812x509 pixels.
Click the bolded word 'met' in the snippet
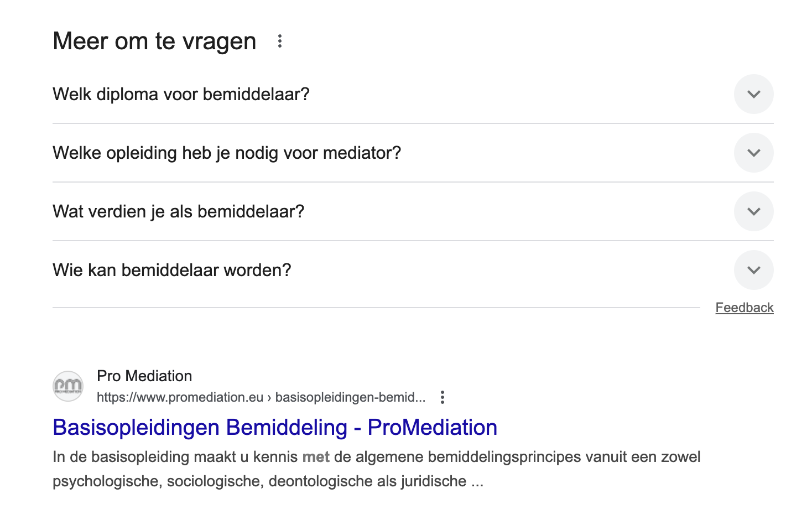click(x=315, y=457)
